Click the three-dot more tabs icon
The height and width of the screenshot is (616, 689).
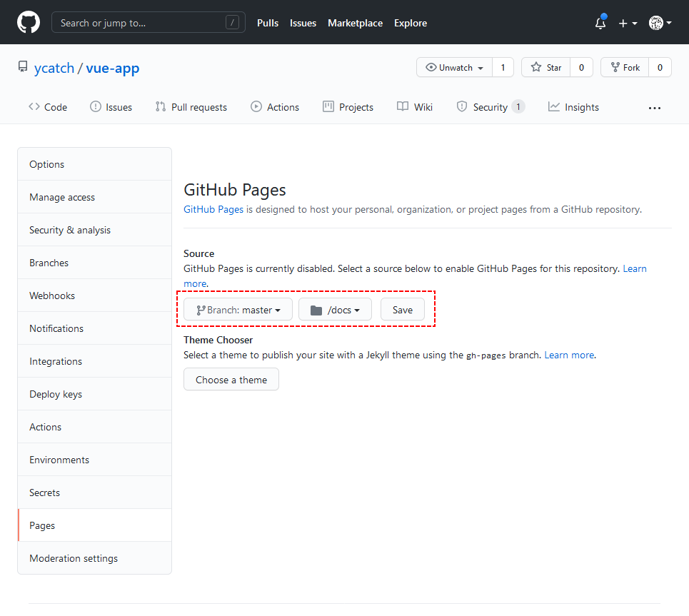pos(655,108)
